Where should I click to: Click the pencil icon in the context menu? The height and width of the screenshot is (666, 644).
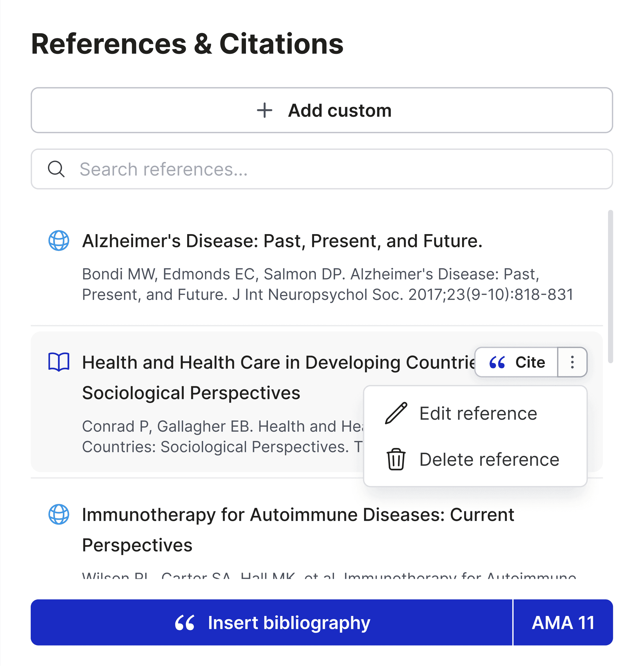[396, 413]
